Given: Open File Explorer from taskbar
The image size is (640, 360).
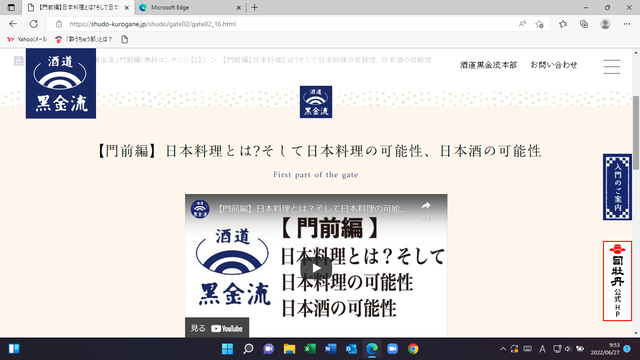Looking at the screenshot, I should (289, 349).
